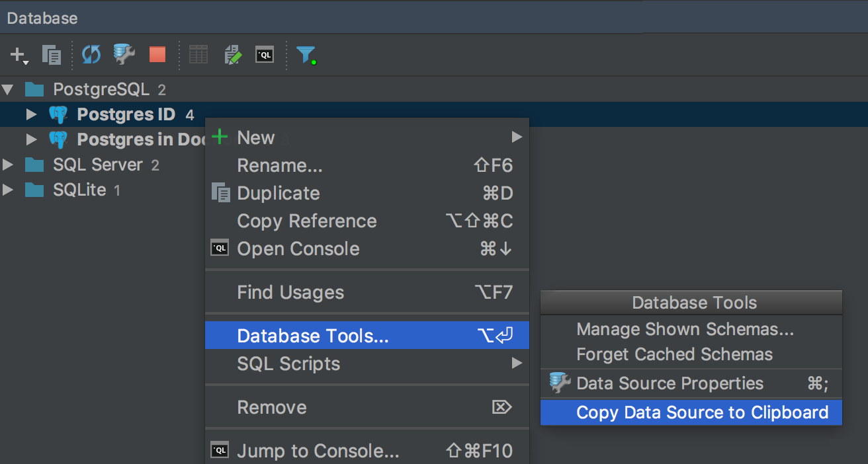Collapse the PostgreSQL folder arrow
868x464 pixels.
pos(8,89)
